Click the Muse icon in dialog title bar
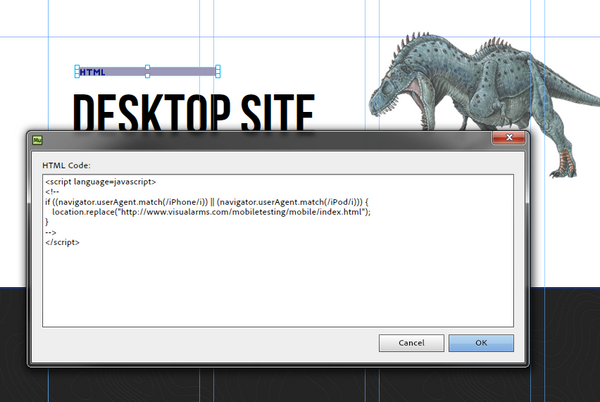This screenshot has width=600, height=402. [37, 140]
